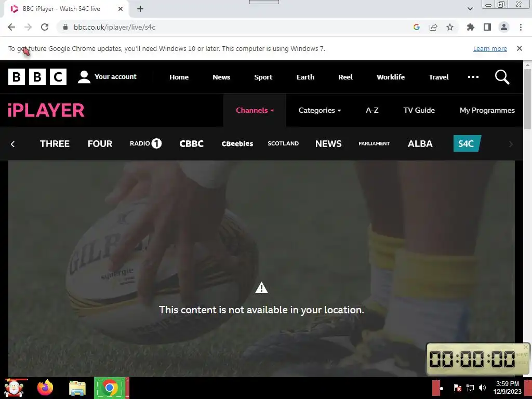Open the Earth section
532x399 pixels.
click(x=305, y=77)
